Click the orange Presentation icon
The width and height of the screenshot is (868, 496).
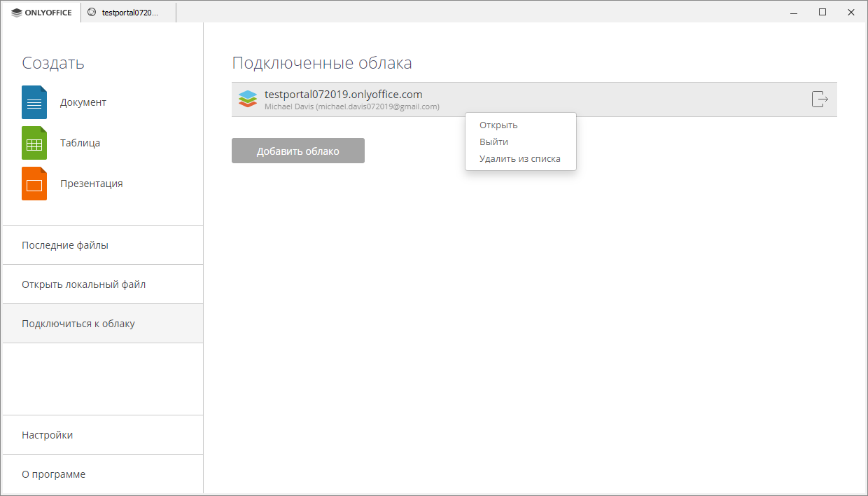click(x=34, y=184)
